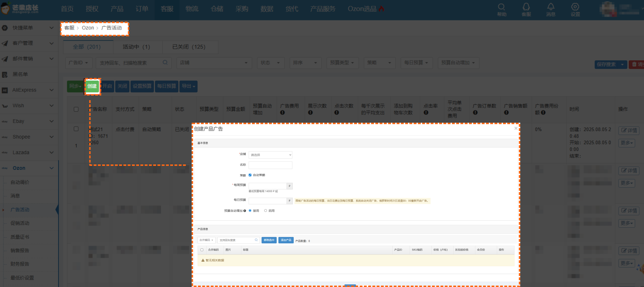This screenshot has width=644, height=287.
Task: Open the 状态 filter dropdown
Action: 271,63
